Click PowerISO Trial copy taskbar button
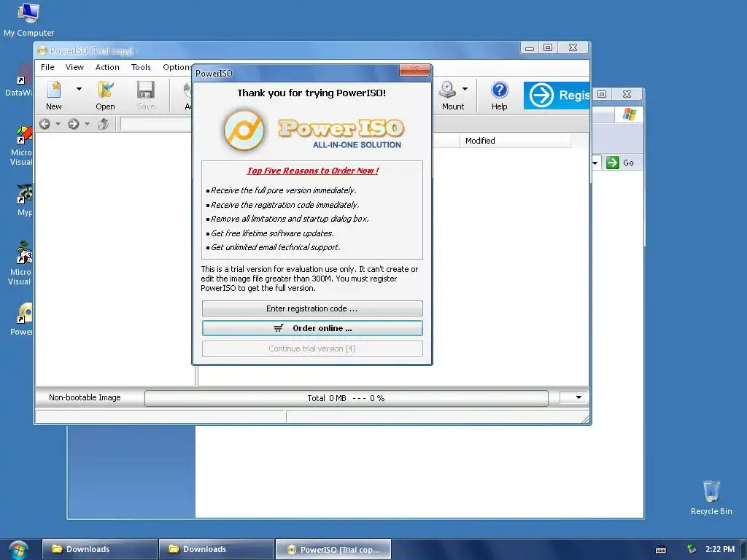The height and width of the screenshot is (560, 747). 333,549
